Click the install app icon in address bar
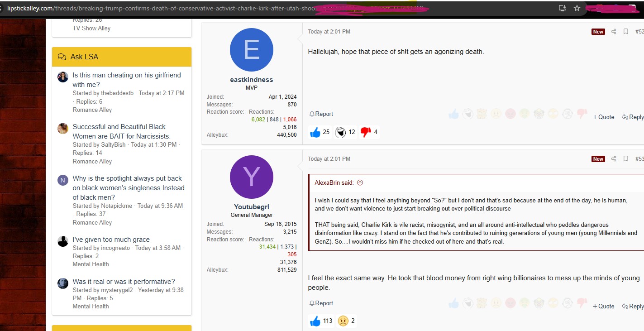 click(563, 8)
